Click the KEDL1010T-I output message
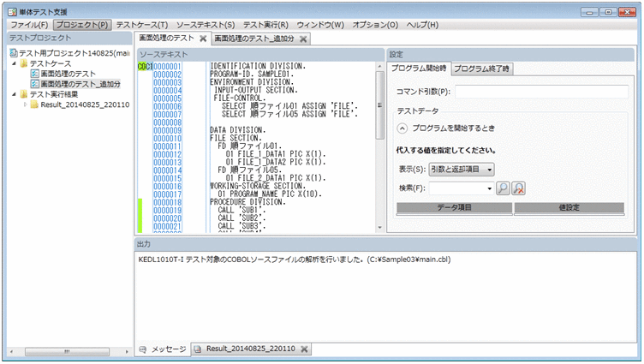Image resolution: width=644 pixels, height=364 pixels. (295, 260)
